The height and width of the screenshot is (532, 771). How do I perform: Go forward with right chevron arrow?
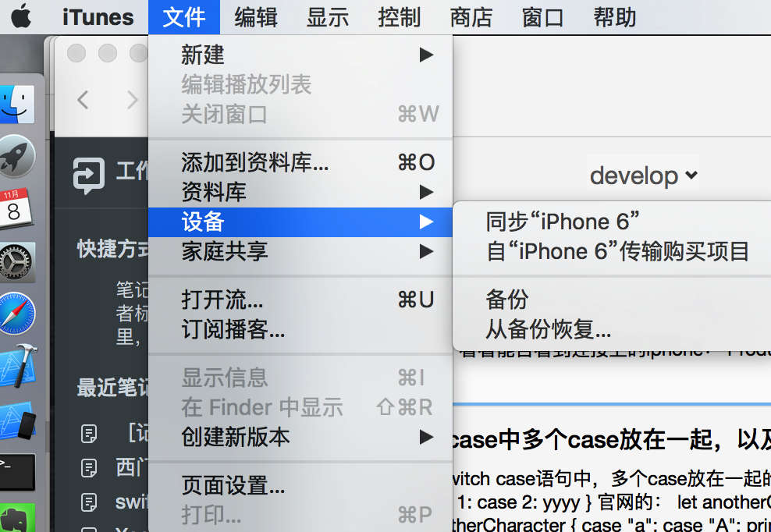[132, 100]
